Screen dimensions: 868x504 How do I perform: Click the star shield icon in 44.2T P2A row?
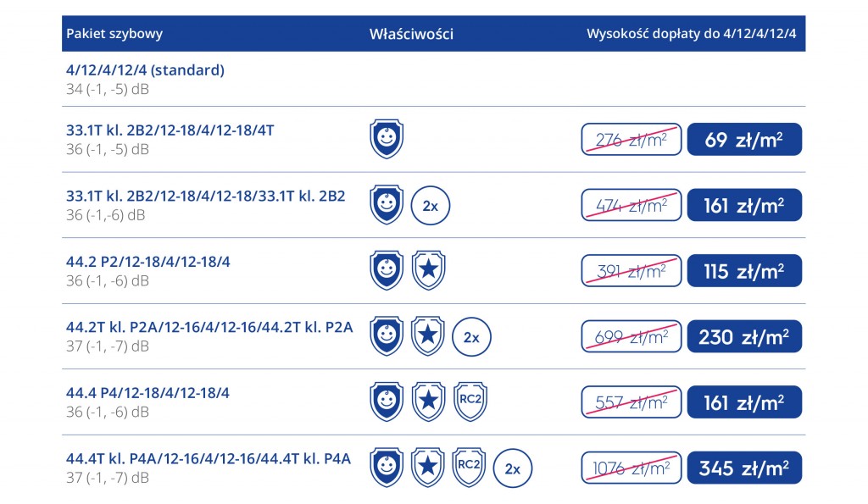pyautogui.click(x=428, y=336)
